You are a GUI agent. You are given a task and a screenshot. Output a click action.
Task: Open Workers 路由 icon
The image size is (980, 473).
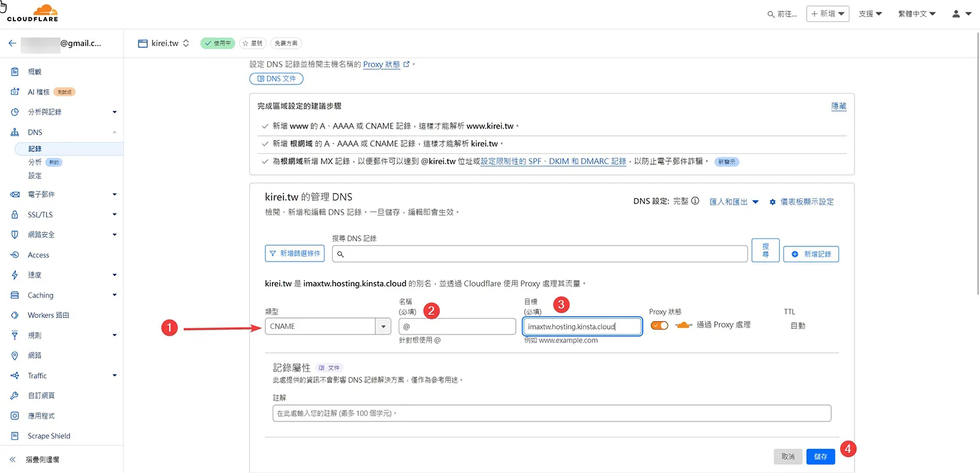(15, 315)
